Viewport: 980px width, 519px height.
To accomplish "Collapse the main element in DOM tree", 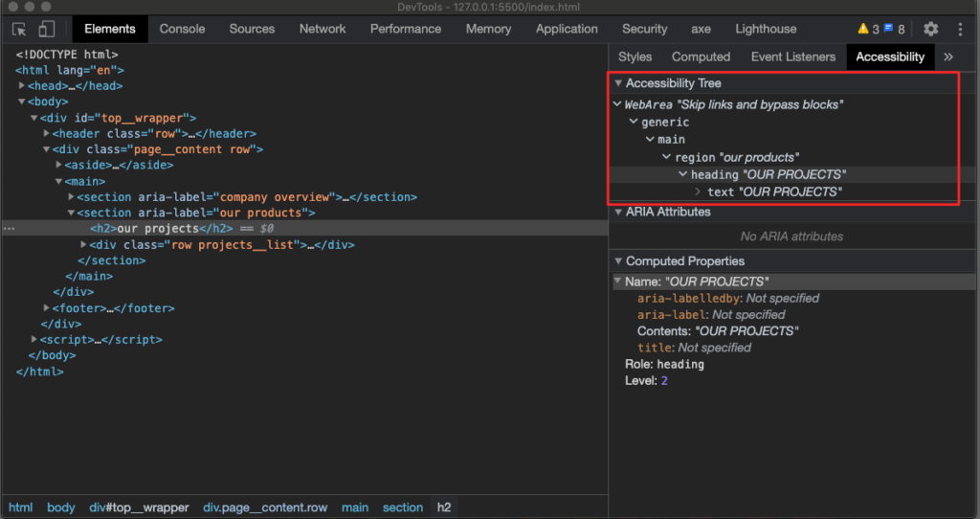I will pos(59,181).
